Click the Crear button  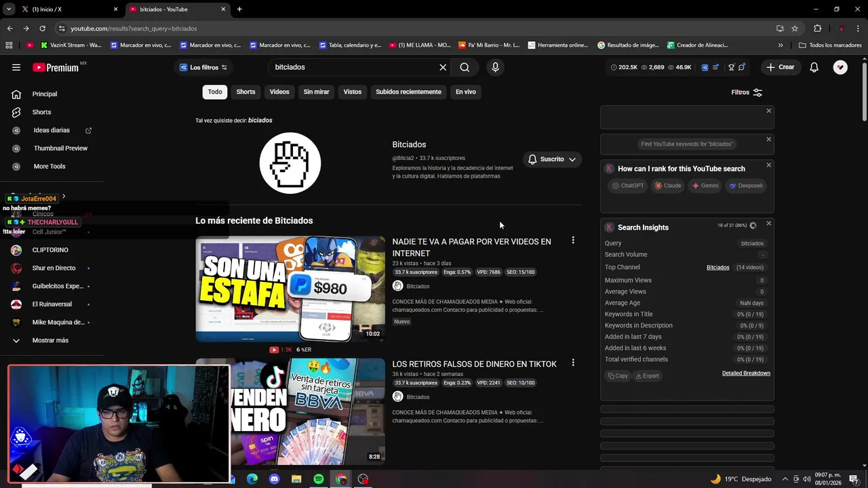pyautogui.click(x=781, y=67)
